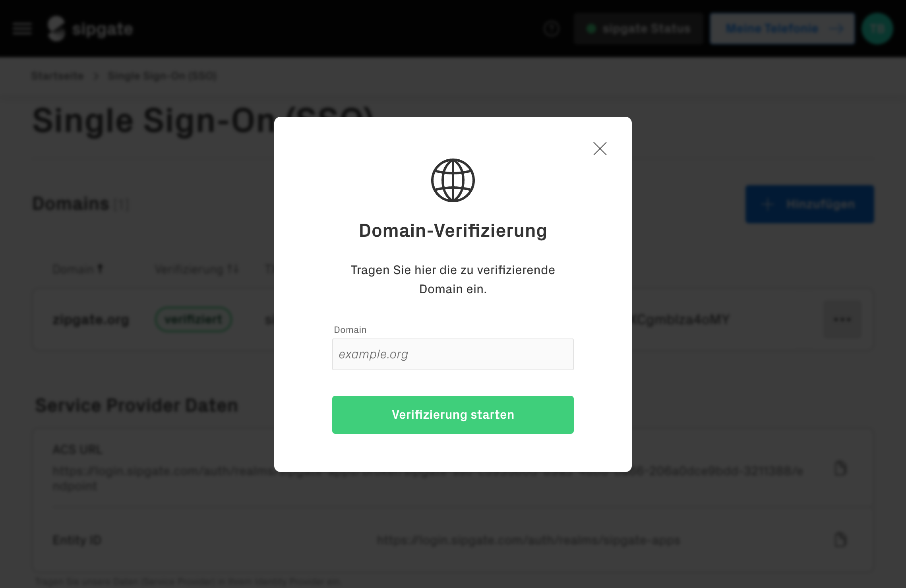Close the Domain-Verifizierung dialog
This screenshot has width=906, height=588.
tap(600, 149)
